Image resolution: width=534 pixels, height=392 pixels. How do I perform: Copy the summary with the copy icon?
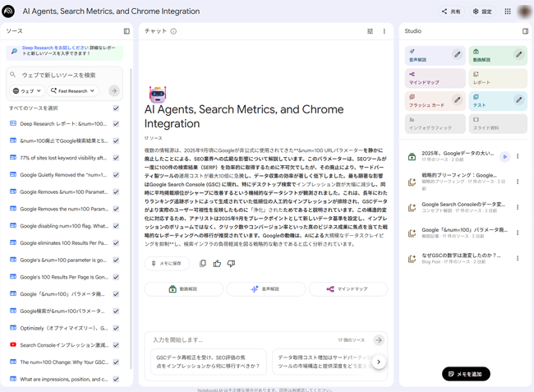point(203,263)
